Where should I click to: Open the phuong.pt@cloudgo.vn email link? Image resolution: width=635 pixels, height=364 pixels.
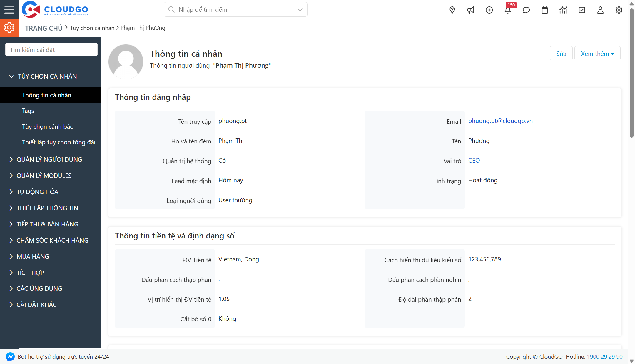click(501, 121)
